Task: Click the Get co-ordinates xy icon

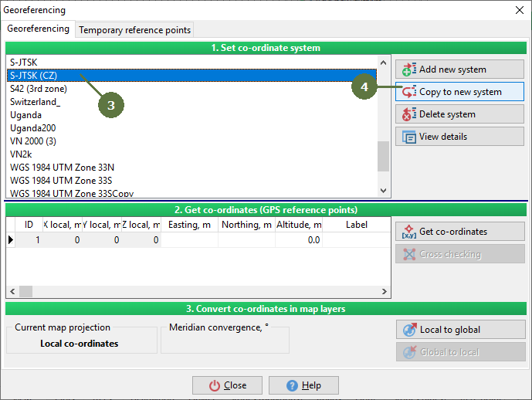Action: click(408, 232)
